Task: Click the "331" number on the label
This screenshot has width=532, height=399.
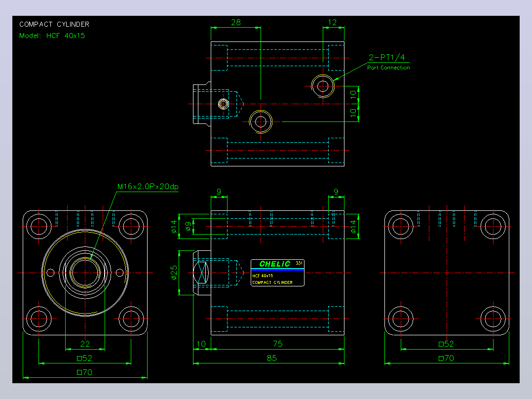Action: [299, 263]
